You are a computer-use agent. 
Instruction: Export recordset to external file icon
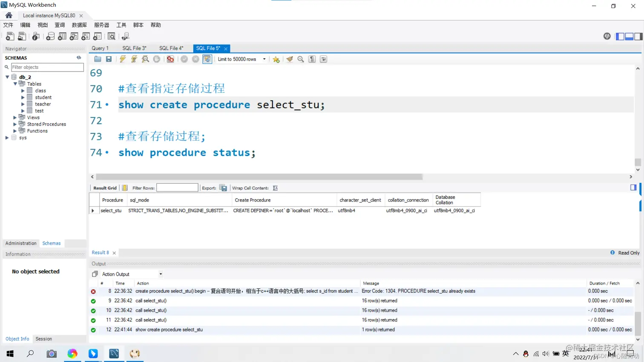(x=223, y=188)
